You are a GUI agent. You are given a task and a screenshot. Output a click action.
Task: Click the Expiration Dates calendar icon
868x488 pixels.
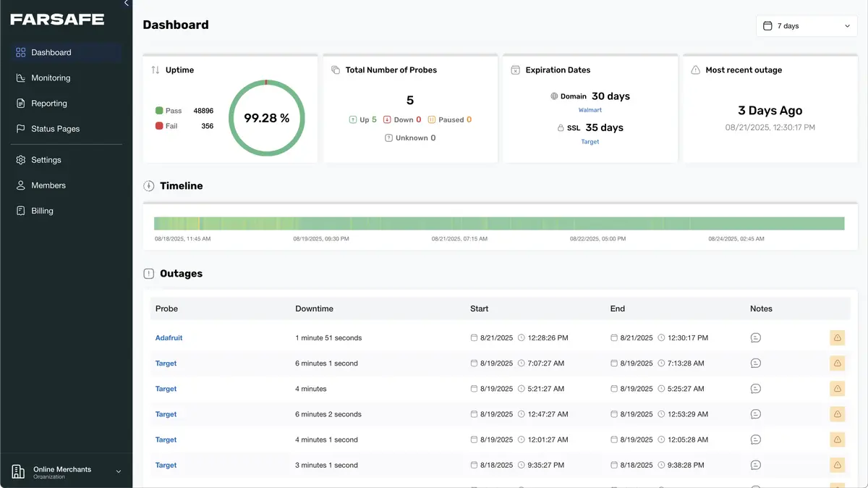[515, 70]
